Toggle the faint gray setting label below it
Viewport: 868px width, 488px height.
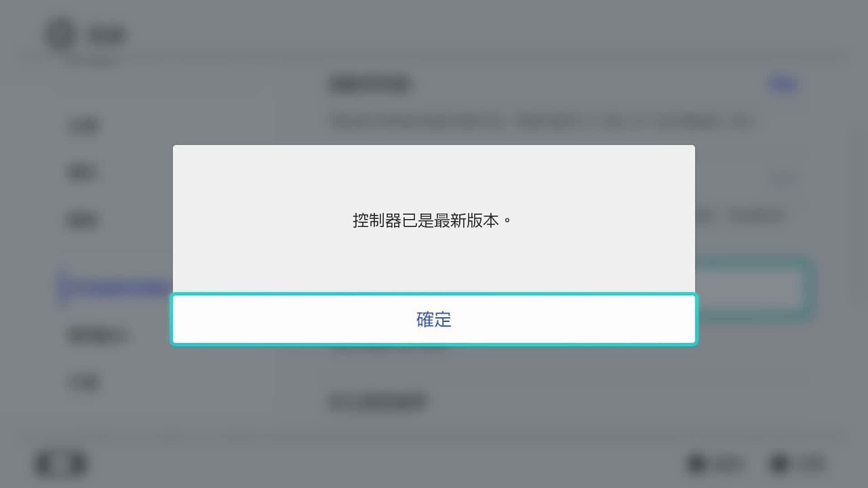[x=783, y=178]
